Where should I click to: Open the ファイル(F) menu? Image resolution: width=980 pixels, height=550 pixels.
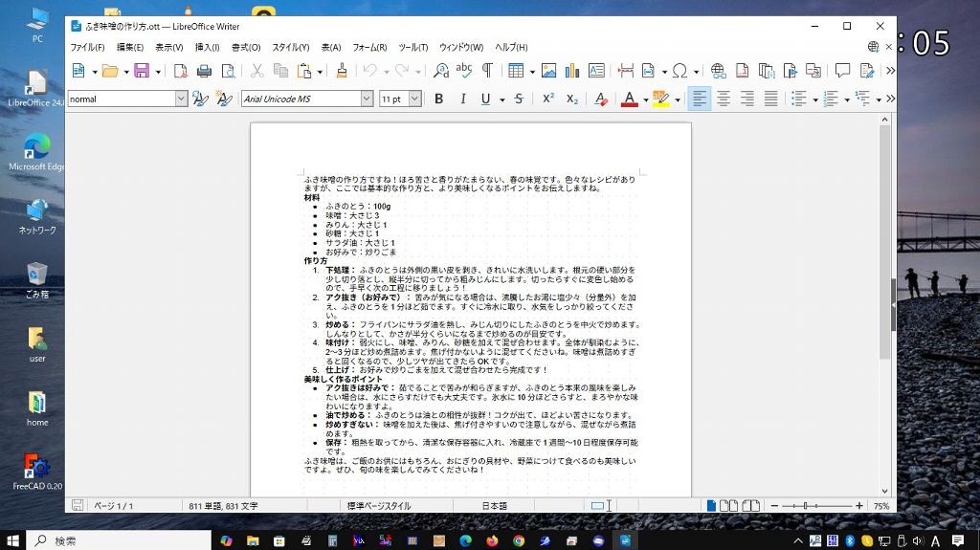pyautogui.click(x=87, y=47)
